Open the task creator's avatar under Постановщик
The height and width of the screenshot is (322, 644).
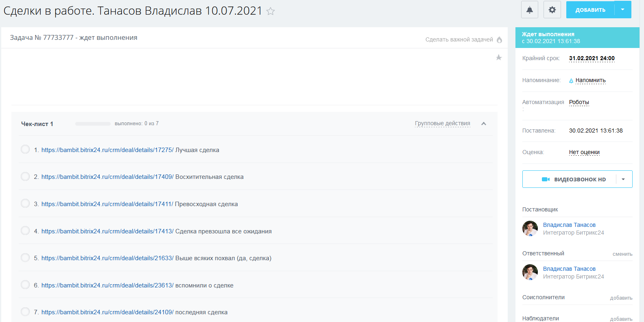coord(530,228)
